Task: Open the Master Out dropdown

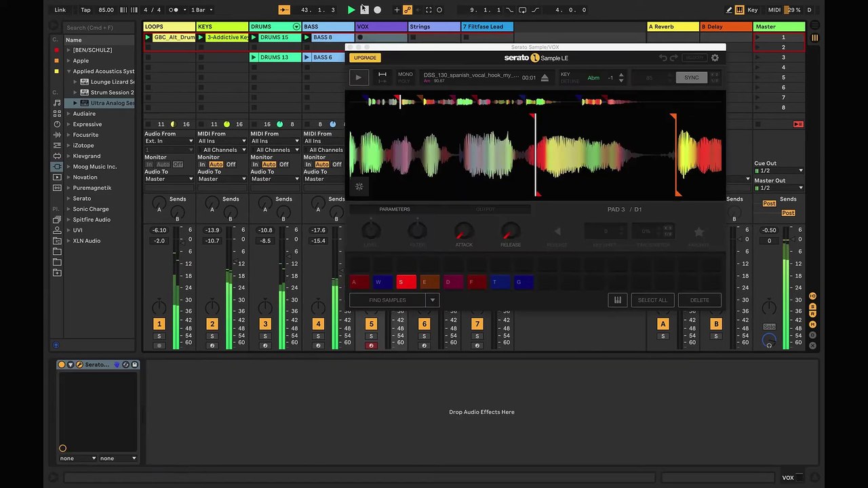Action: pyautogui.click(x=778, y=188)
